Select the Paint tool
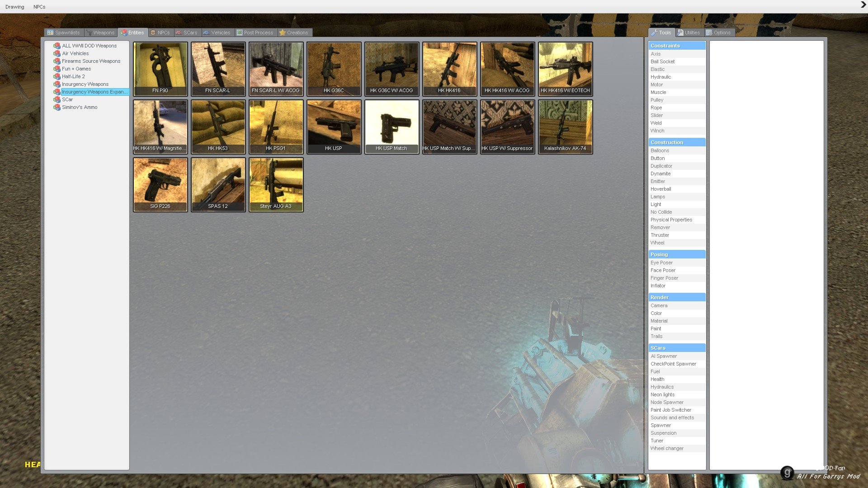This screenshot has height=488, width=868. click(x=677, y=328)
